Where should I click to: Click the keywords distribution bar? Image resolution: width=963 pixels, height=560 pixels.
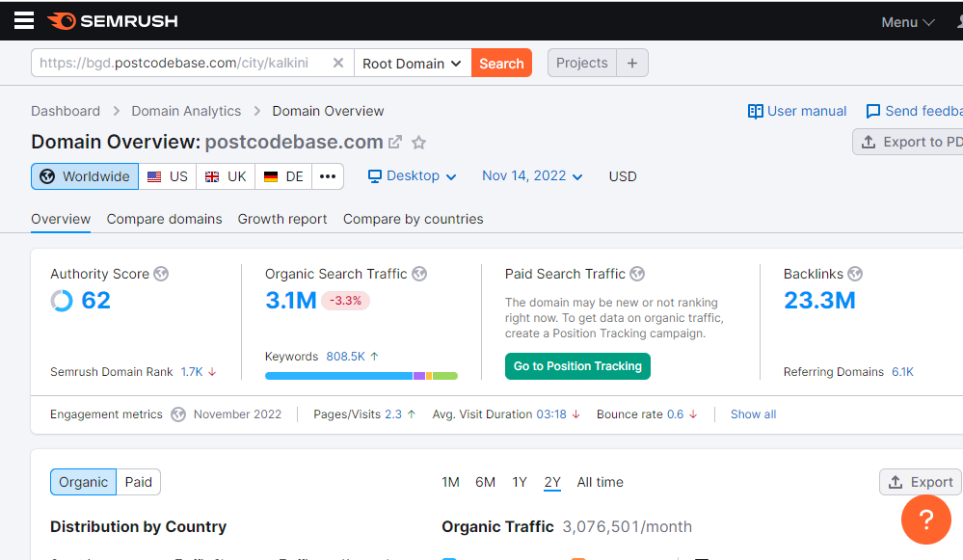pyautogui.click(x=361, y=376)
